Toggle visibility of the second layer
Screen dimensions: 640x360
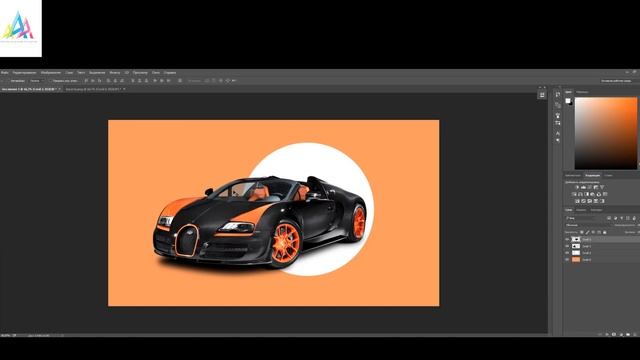coord(567,246)
